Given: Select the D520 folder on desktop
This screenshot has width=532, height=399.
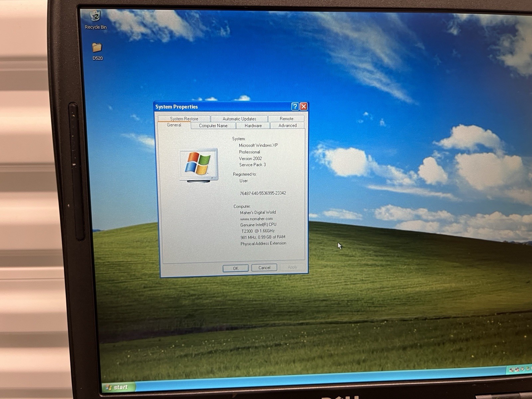Looking at the screenshot, I should tap(97, 52).
